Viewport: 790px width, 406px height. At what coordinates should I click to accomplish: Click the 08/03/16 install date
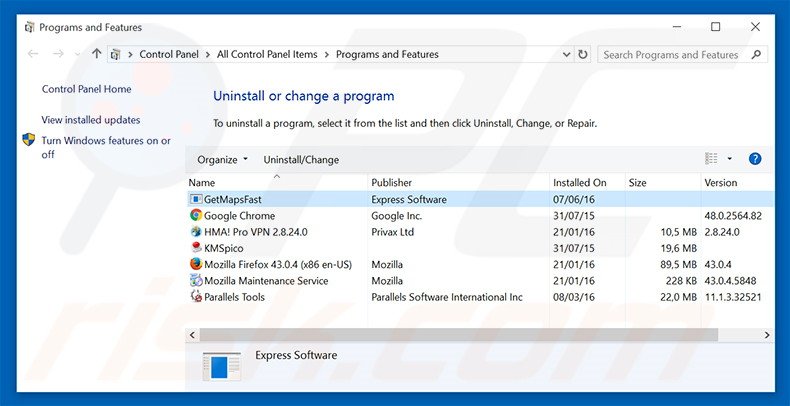[x=574, y=297]
